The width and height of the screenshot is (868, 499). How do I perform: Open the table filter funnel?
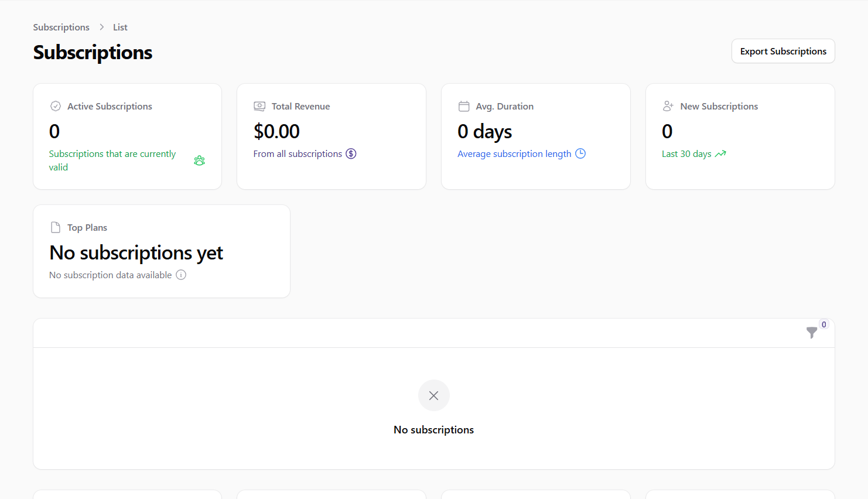coord(812,333)
